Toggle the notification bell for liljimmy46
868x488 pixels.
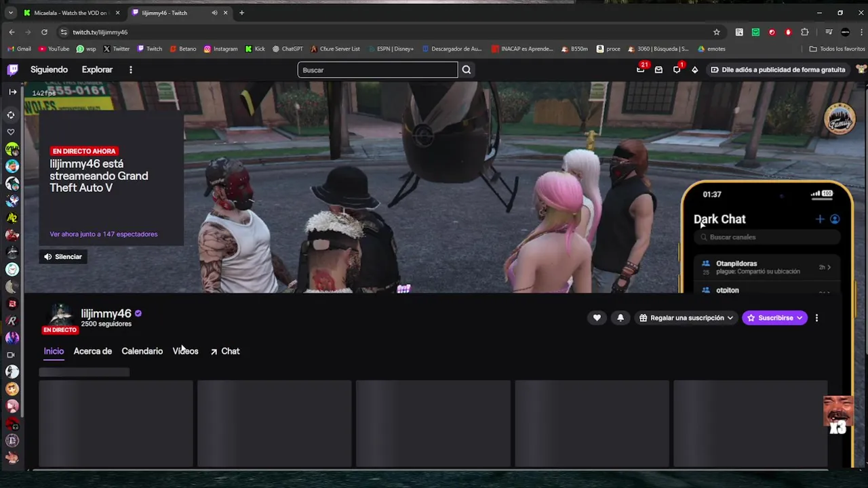620,318
